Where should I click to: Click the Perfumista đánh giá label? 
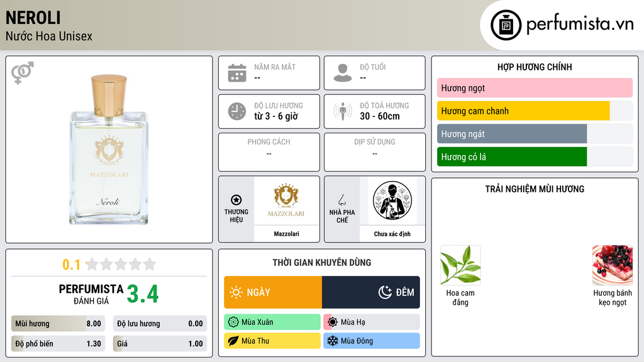tap(91, 294)
